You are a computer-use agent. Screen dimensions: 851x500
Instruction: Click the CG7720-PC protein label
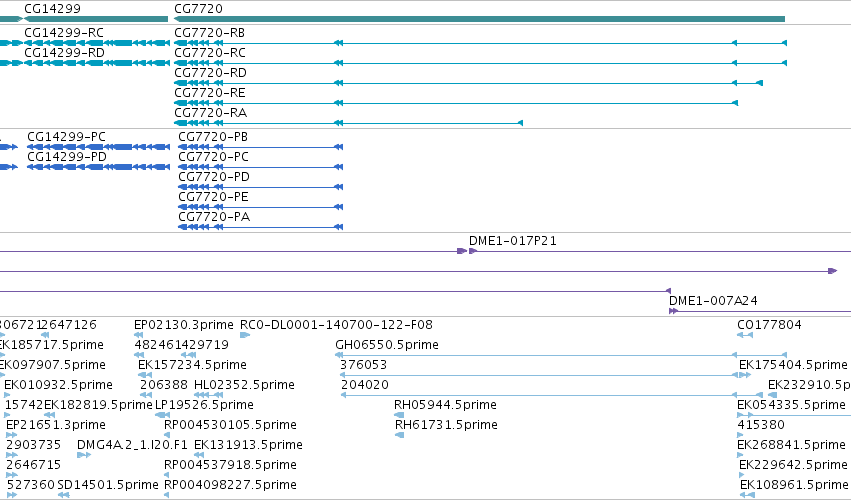click(214, 157)
